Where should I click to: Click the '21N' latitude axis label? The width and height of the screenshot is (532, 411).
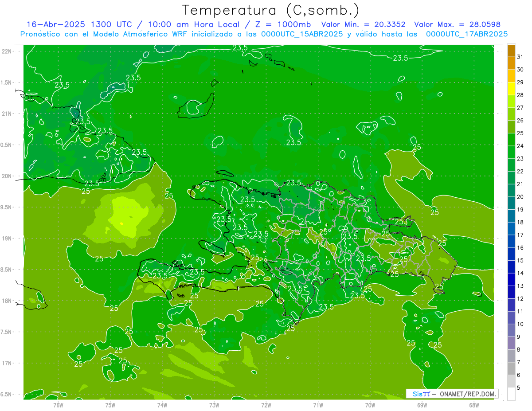(x=7, y=114)
